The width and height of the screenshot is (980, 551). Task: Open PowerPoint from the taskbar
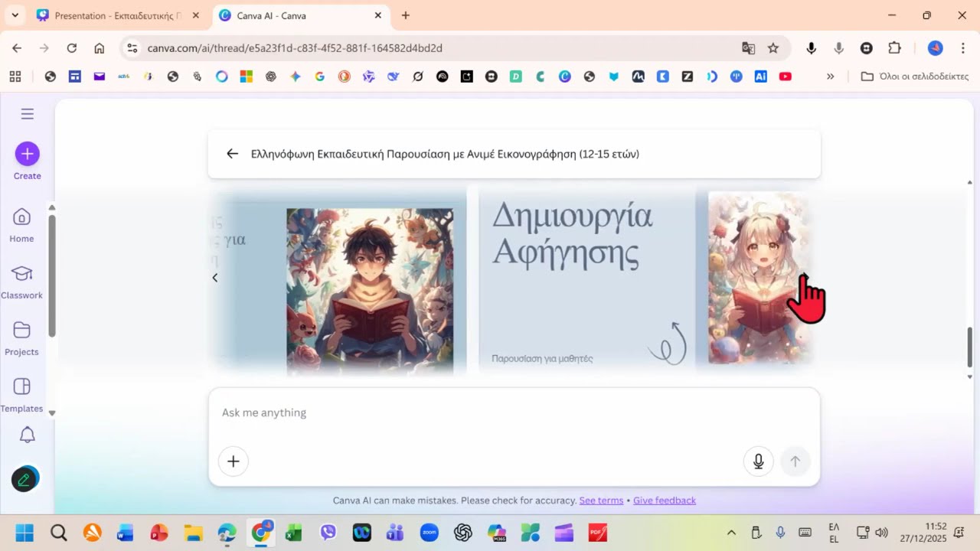pos(159,532)
